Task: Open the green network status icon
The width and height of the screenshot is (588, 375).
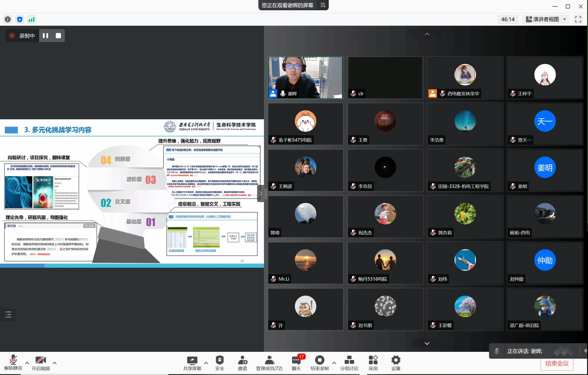Action: pos(31,19)
